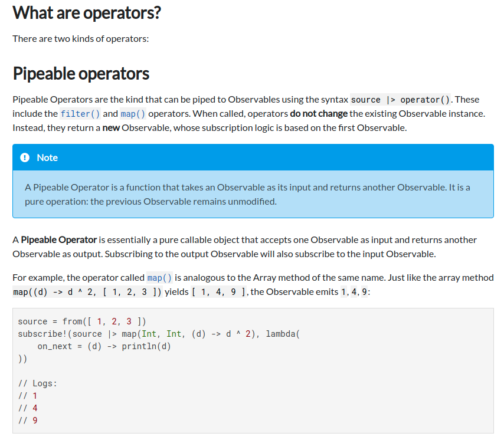Click the bold text "do not change"
The width and height of the screenshot is (504, 440).
319,114
